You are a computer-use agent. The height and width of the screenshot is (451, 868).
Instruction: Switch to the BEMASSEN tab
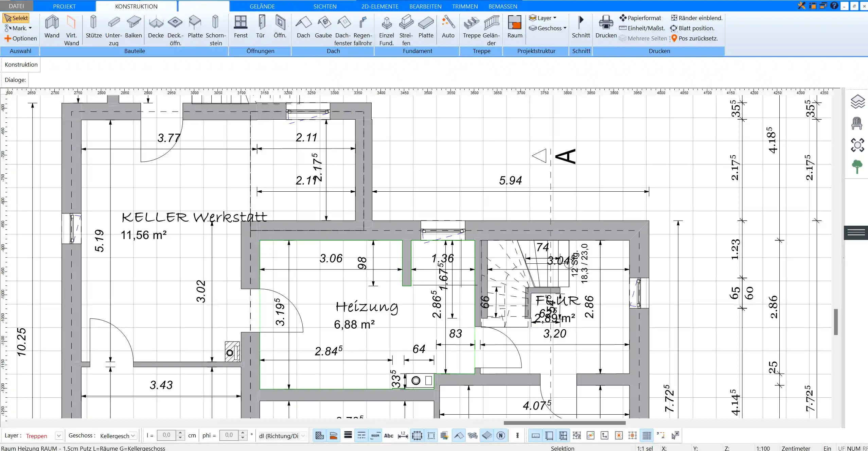pos(503,6)
